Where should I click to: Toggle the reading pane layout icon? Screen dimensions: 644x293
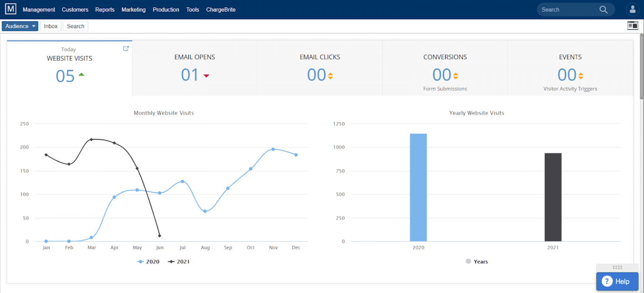[633, 25]
